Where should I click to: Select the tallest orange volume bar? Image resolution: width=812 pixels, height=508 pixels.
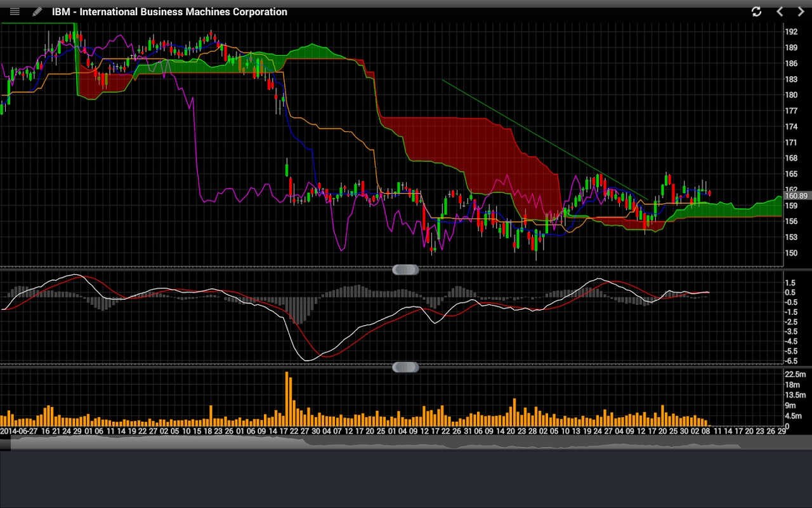287,399
